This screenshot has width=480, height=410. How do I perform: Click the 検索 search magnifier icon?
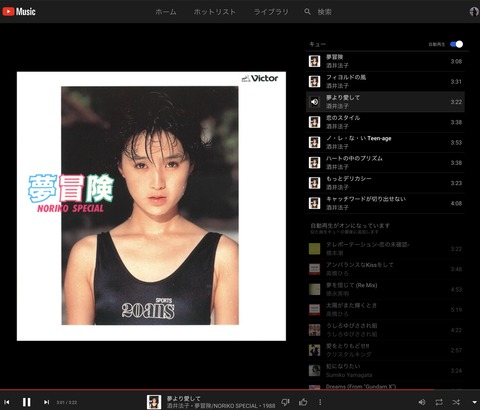pos(307,12)
